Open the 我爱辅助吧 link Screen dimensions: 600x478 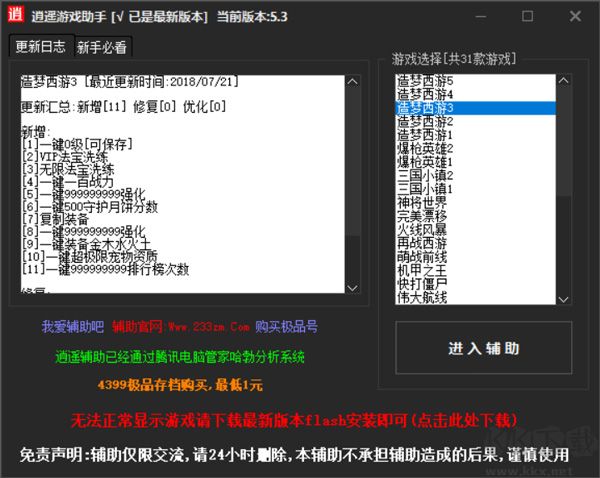(72, 327)
